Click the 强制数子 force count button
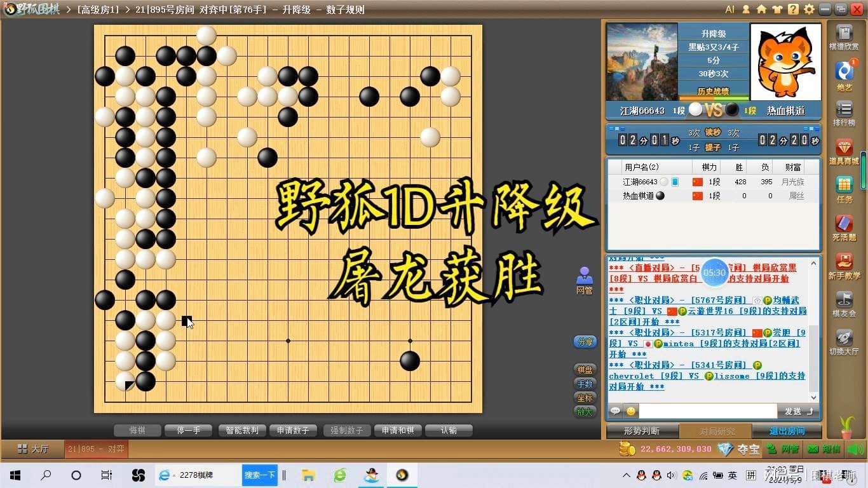This screenshot has height=488, width=868. [346, 430]
